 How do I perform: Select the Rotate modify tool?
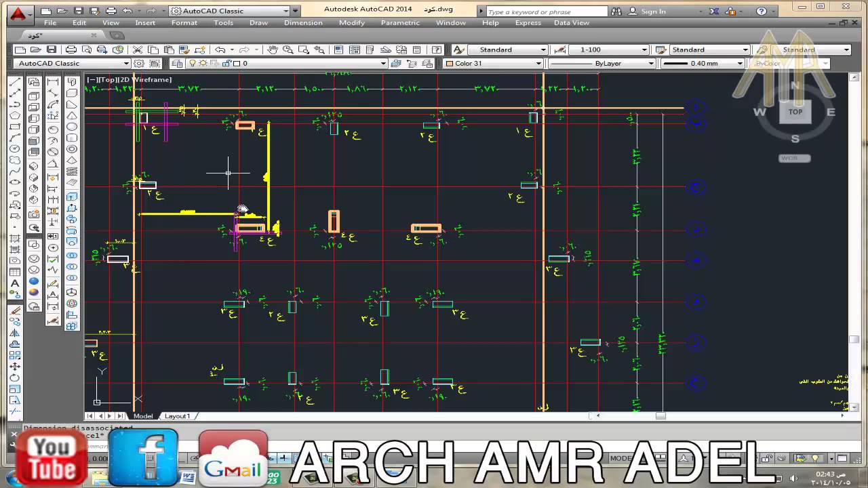click(x=15, y=378)
